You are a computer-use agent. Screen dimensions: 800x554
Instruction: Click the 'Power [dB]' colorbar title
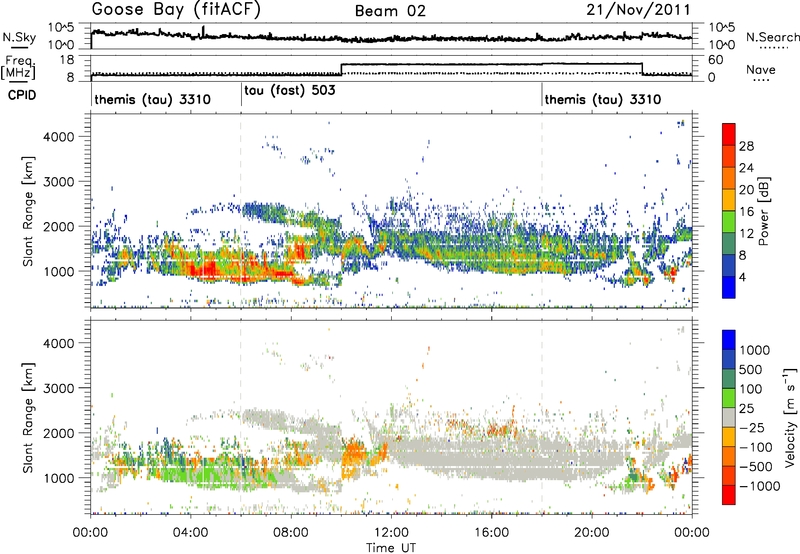763,211
